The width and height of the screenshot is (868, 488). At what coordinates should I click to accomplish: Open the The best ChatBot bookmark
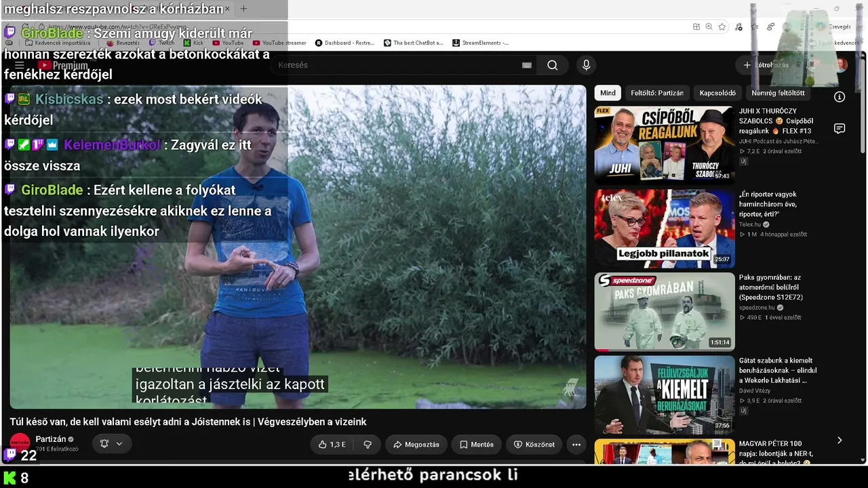(x=413, y=43)
